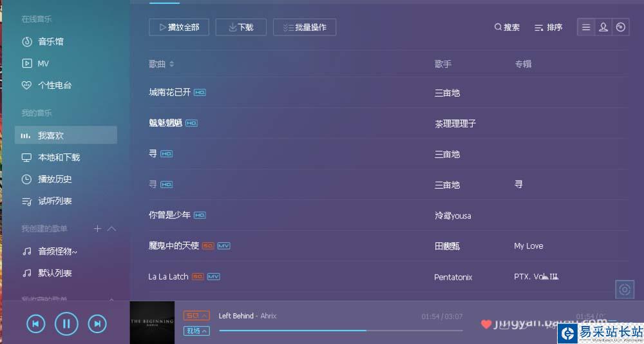The width and height of the screenshot is (644, 344).
Task: Pause the playing song
Action: [66, 324]
